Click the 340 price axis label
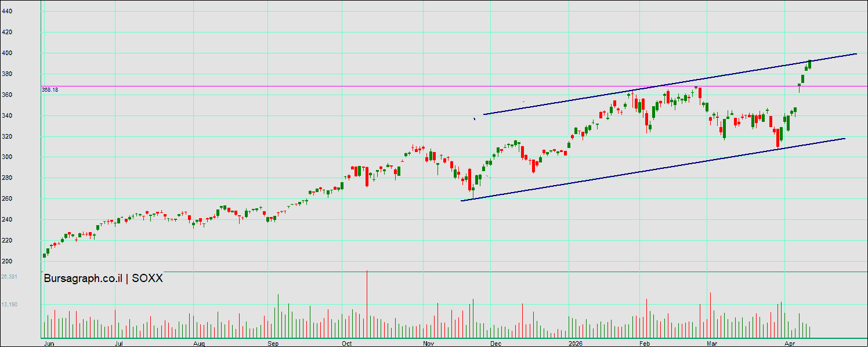The height and width of the screenshot is (347, 868). click(x=7, y=115)
